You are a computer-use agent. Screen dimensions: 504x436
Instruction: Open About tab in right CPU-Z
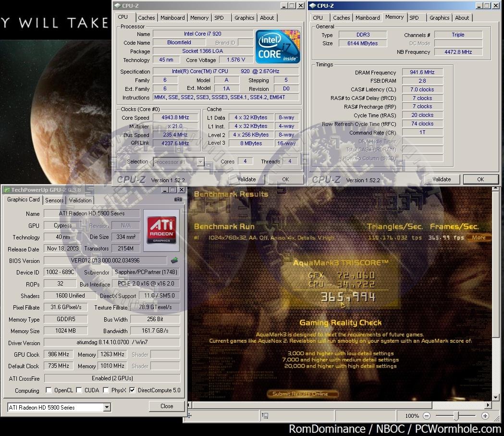point(462,18)
